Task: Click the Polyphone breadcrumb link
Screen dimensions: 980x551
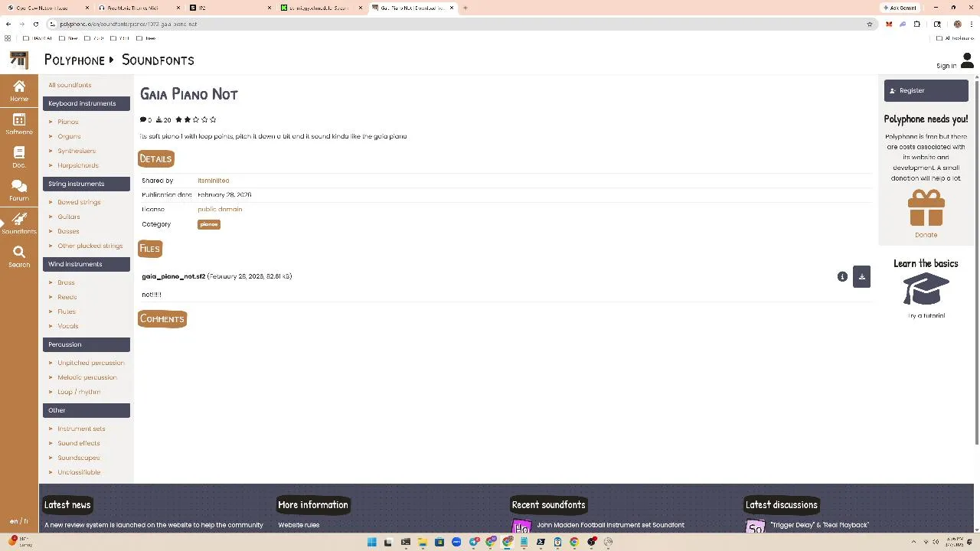Action: coord(74,60)
